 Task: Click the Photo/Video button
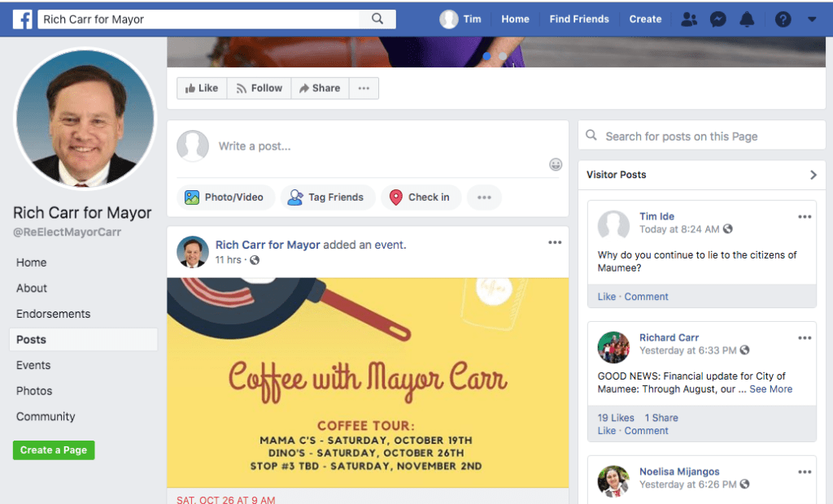click(225, 197)
